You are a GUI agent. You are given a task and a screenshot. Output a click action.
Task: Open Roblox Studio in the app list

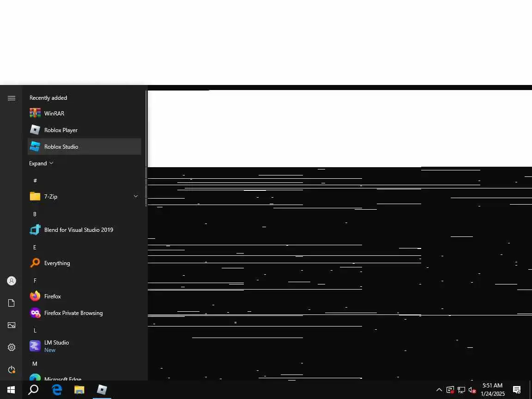[x=84, y=146]
